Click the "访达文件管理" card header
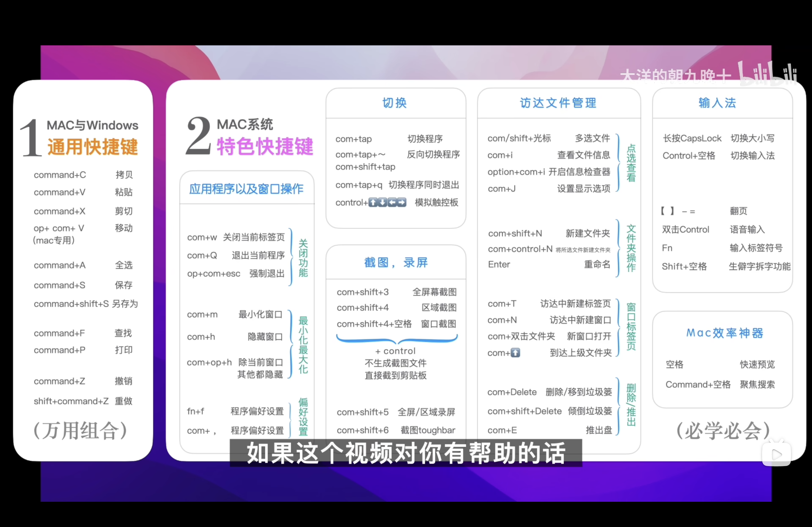The image size is (812, 527). (x=559, y=103)
